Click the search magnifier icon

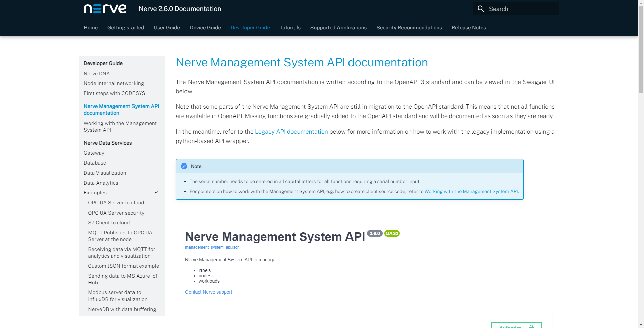481,9
